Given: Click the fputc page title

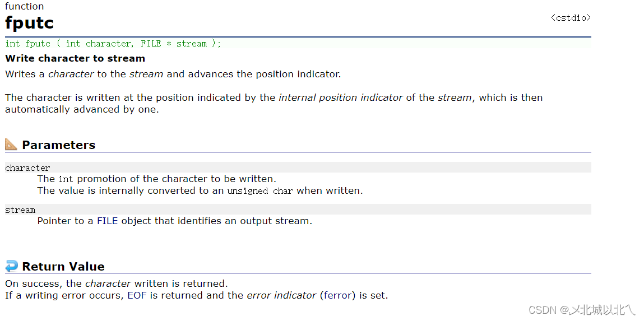Looking at the screenshot, I should click(x=30, y=23).
